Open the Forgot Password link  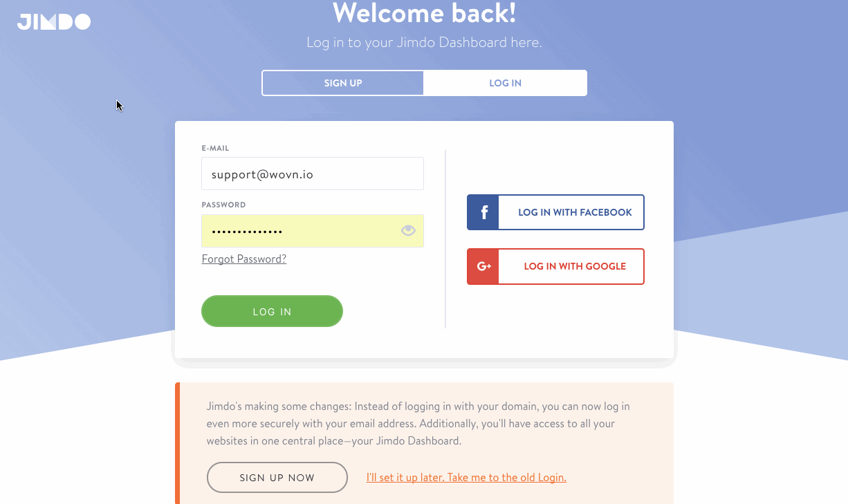[x=243, y=259]
